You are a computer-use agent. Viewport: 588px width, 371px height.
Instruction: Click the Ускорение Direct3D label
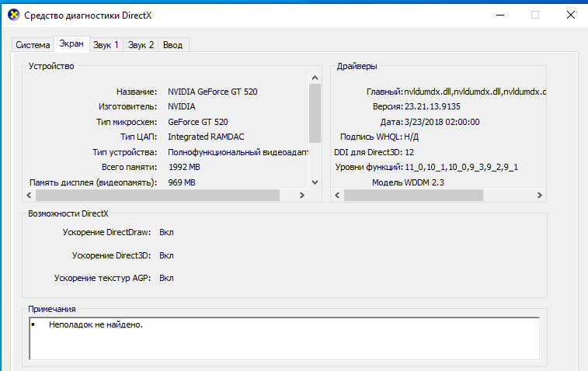coord(111,255)
